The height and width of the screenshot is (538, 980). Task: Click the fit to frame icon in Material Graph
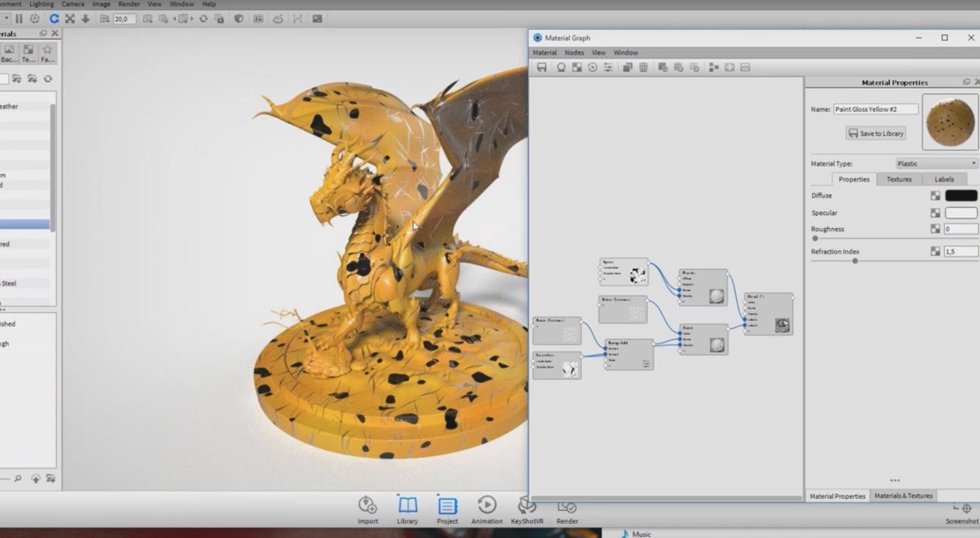[729, 67]
